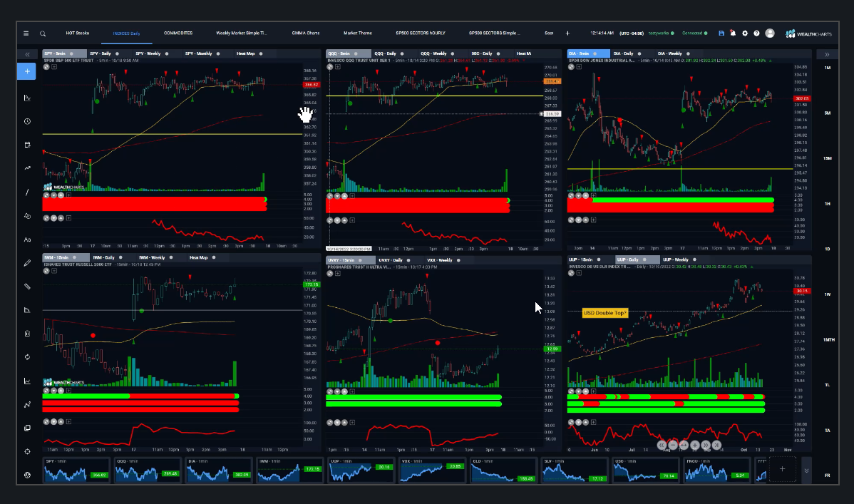Open the notifications bell
Viewport: 854px width, 504px height.
point(733,34)
